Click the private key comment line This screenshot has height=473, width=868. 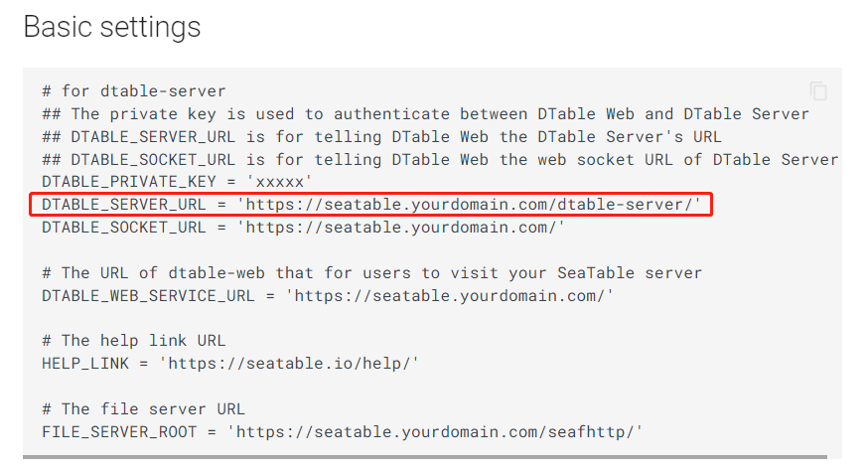click(425, 113)
